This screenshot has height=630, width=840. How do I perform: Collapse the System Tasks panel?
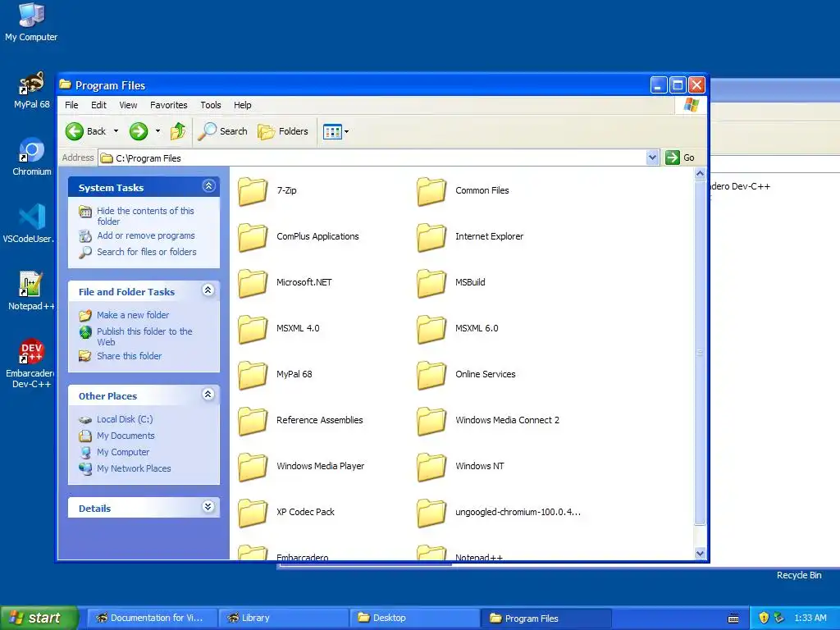click(208, 186)
